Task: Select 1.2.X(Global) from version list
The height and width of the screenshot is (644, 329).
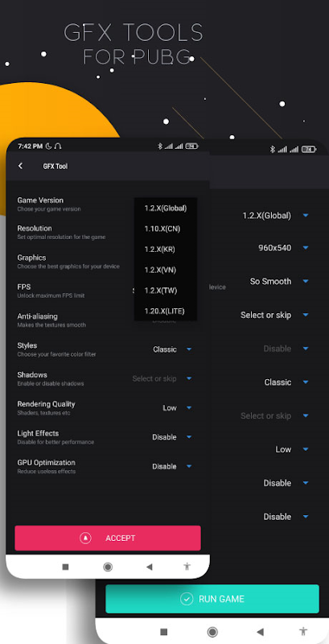Action: pos(166,208)
